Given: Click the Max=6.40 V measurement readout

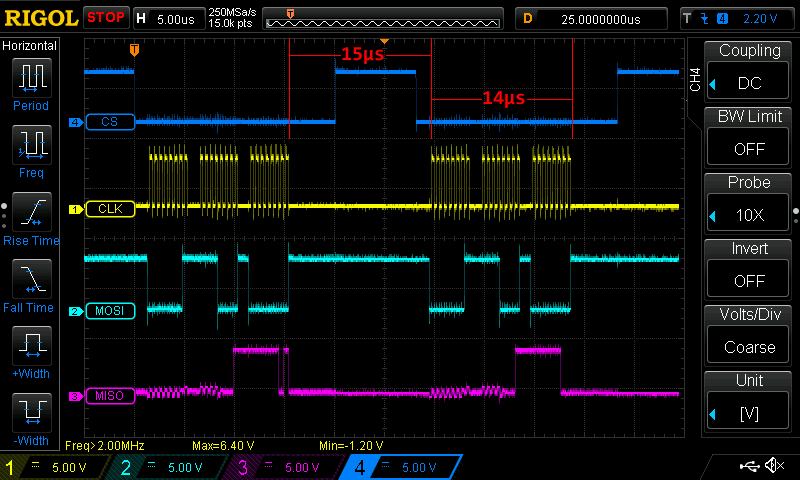Looking at the screenshot, I should 223,446.
